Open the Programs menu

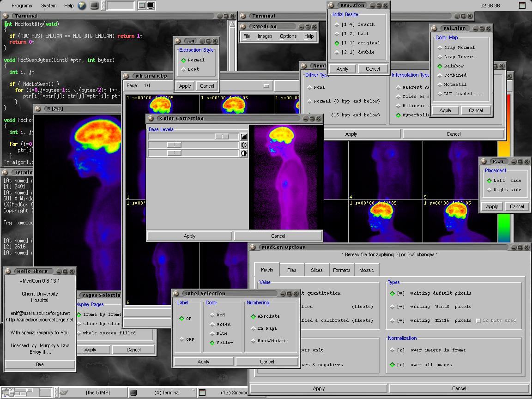coord(22,6)
